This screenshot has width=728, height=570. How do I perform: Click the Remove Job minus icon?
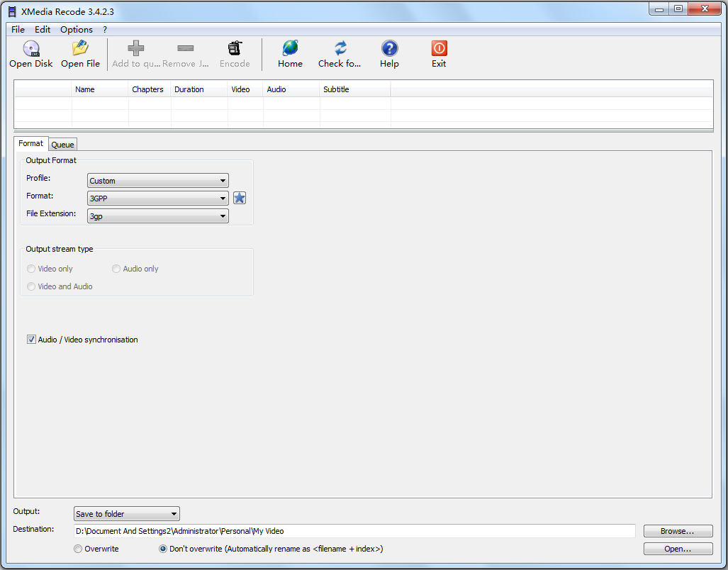(185, 48)
